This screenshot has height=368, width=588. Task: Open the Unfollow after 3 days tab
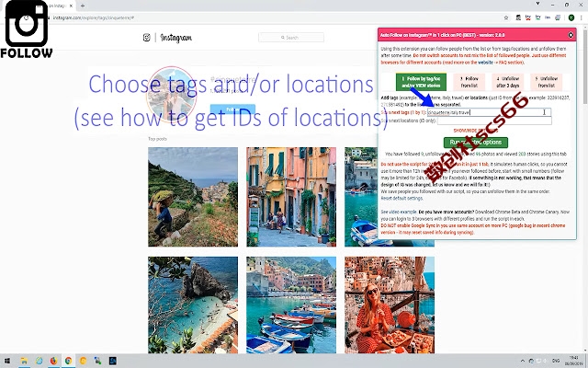click(x=508, y=82)
